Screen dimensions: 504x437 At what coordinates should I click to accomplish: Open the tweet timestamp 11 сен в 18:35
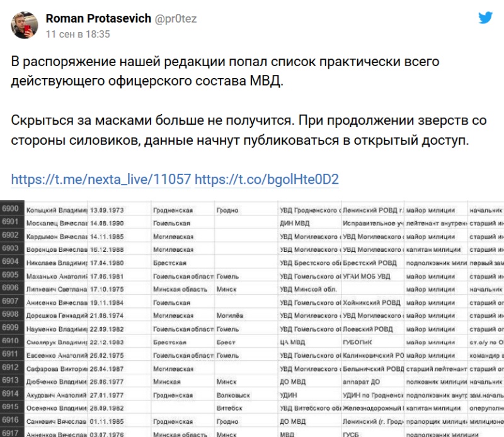77,34
